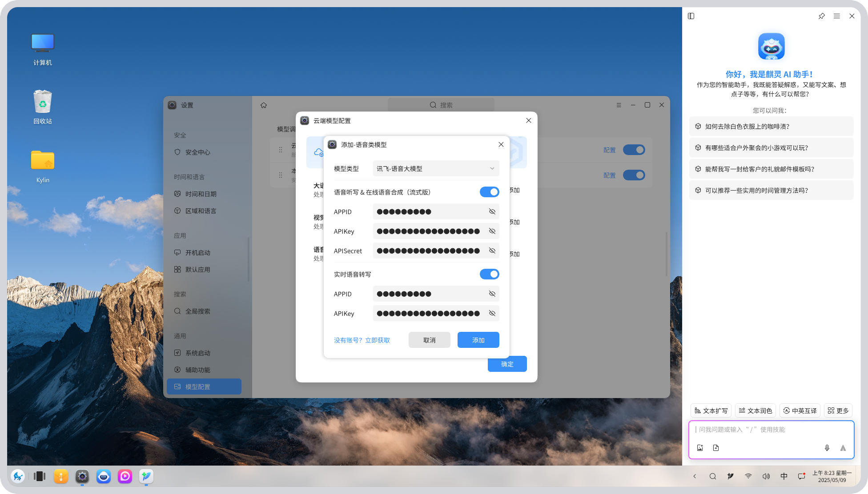Click the upload image icon in chat box
The image size is (868, 494).
tap(700, 448)
